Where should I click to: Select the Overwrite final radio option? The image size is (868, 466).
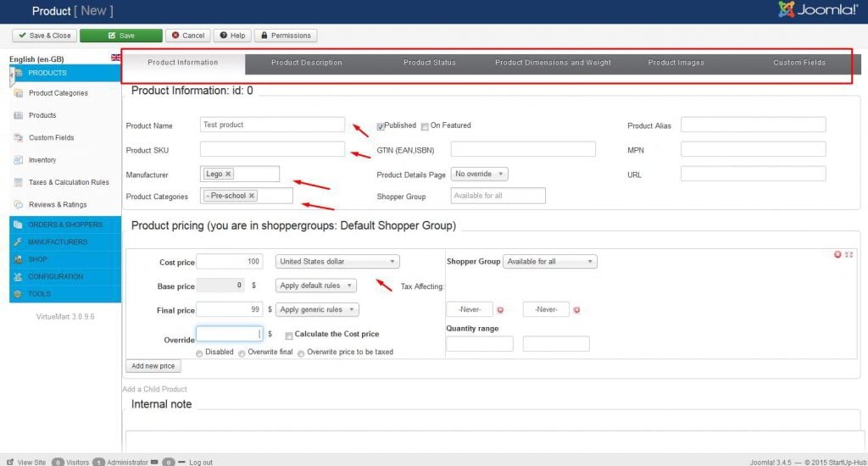click(x=242, y=353)
